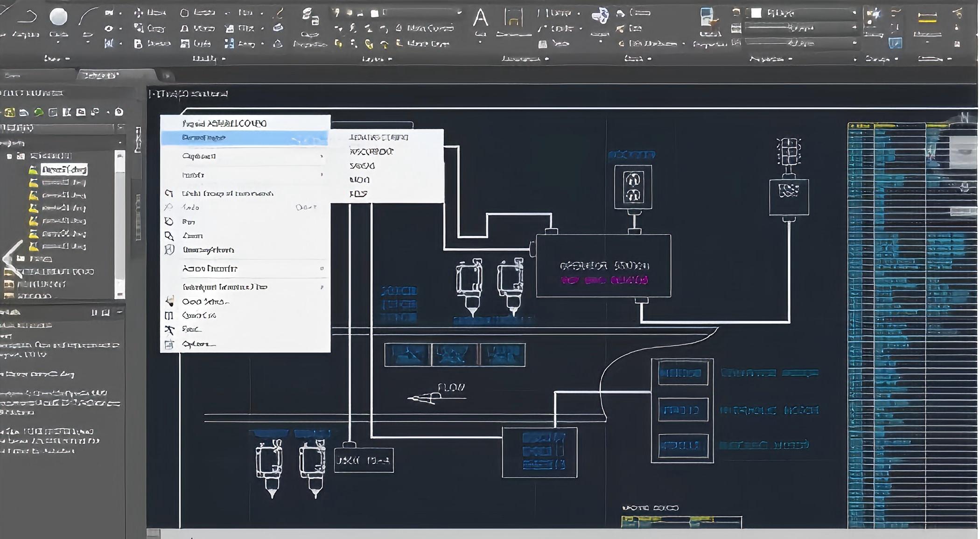Viewport: 980px width, 539px height.
Task: Collapse the top tree node in project palette
Action: coord(9,156)
